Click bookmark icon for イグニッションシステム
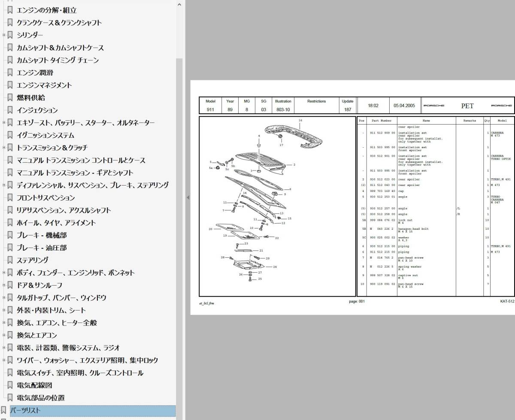This screenshot has width=515, height=420. click(x=10, y=135)
